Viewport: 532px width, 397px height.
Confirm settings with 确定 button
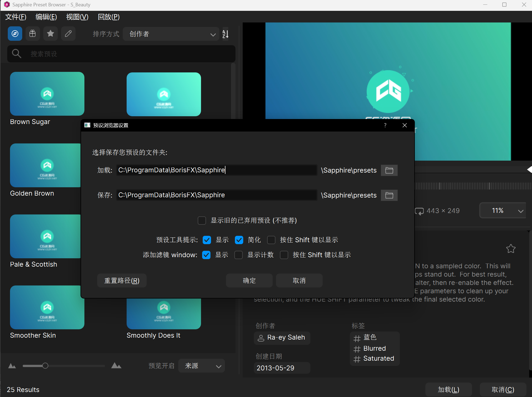click(x=249, y=280)
